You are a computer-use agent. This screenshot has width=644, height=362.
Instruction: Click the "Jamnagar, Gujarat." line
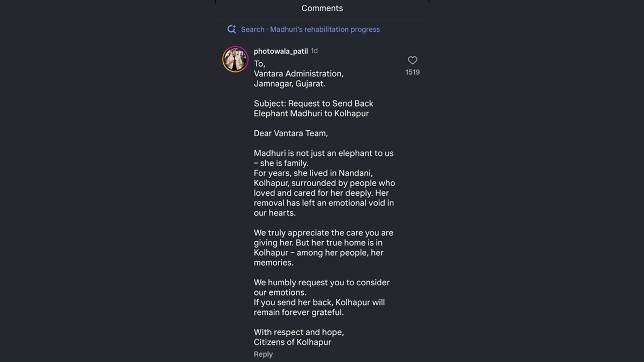pos(289,84)
